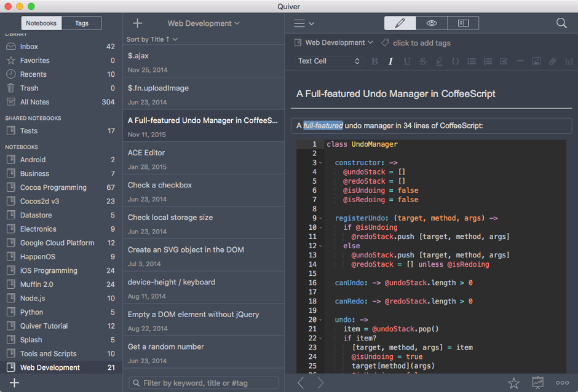Expand the Sort by Title dropdown
Viewport: 578px width, 392px height.
(x=152, y=39)
